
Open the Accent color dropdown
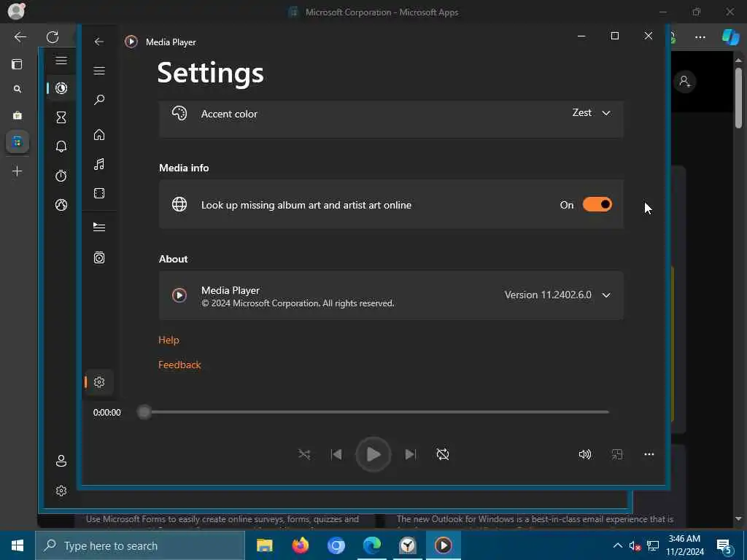pyautogui.click(x=591, y=113)
